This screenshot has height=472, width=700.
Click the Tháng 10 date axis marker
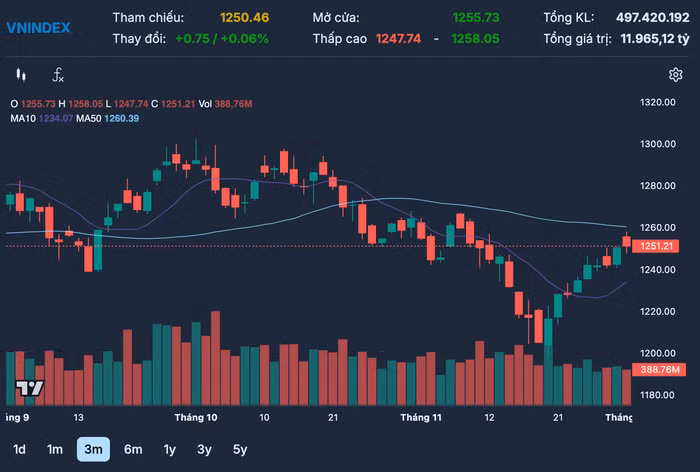tap(195, 416)
